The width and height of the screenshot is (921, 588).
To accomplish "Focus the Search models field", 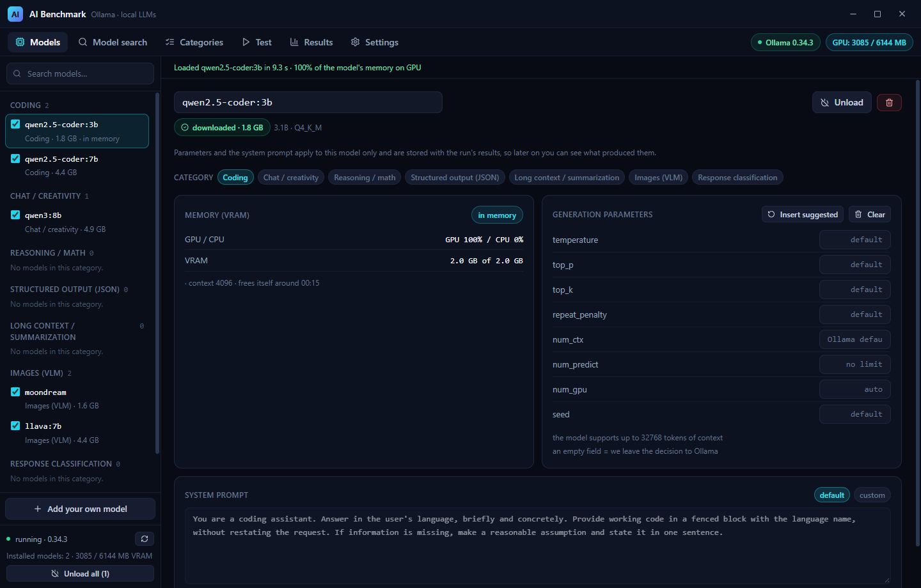I will point(81,73).
